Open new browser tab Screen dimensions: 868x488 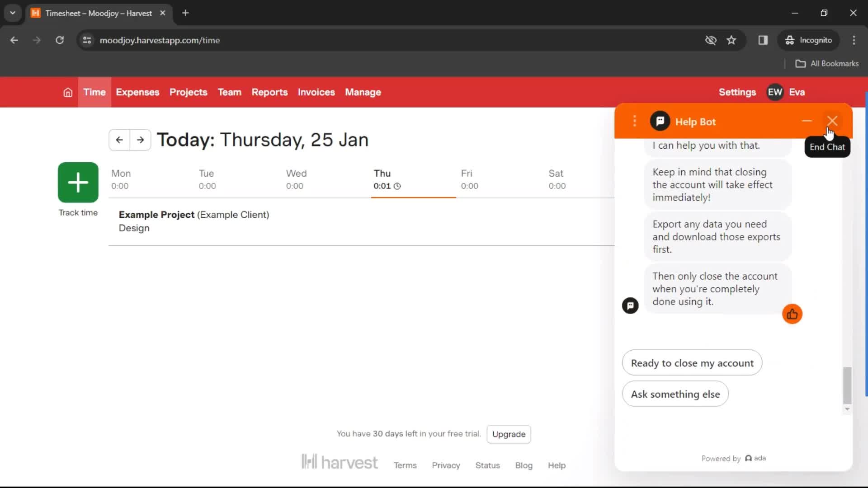click(185, 13)
